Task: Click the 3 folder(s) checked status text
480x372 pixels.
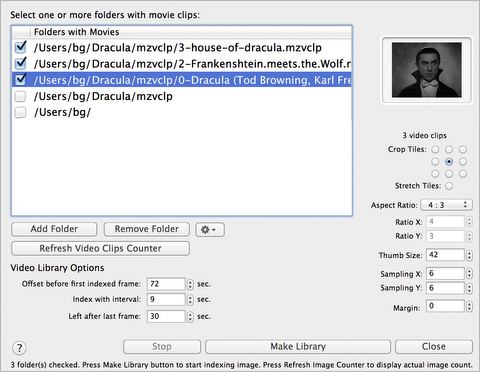Action: point(241,365)
